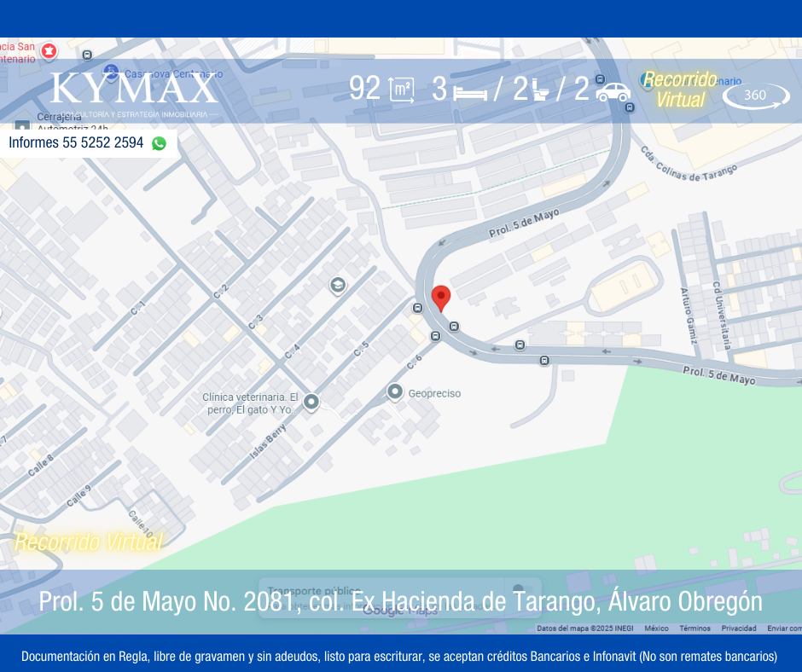Click the Cd Universitaria street label
This screenshot has height=672, width=802.
click(x=722, y=315)
